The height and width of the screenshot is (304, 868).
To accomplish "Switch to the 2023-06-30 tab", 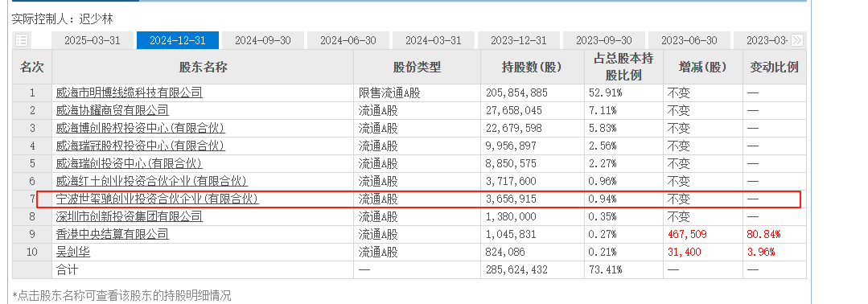I will pyautogui.click(x=689, y=40).
